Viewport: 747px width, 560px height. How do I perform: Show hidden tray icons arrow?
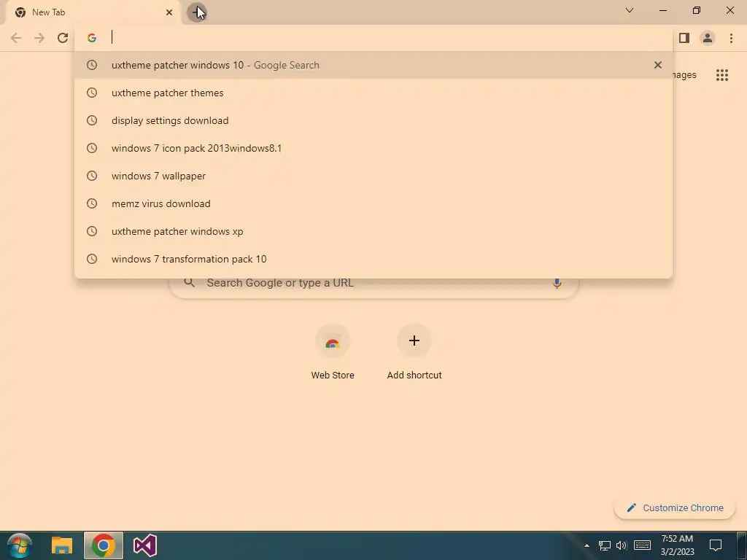[587, 545]
